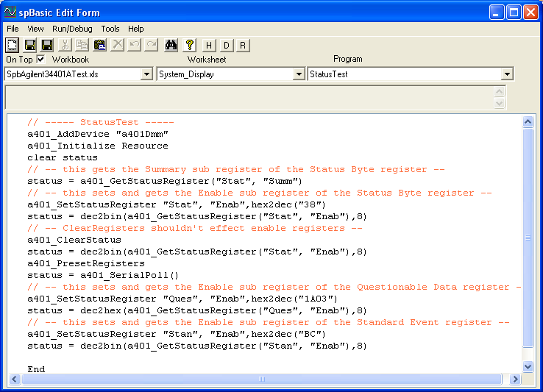543x392 pixels.
Task: Click the R toolbar button
Action: (243, 46)
